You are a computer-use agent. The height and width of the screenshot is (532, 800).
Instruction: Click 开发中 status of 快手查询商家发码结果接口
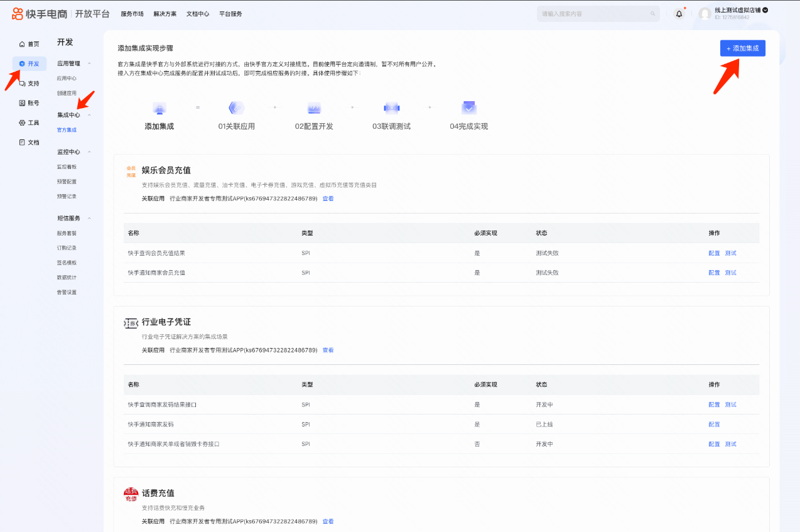coord(544,404)
